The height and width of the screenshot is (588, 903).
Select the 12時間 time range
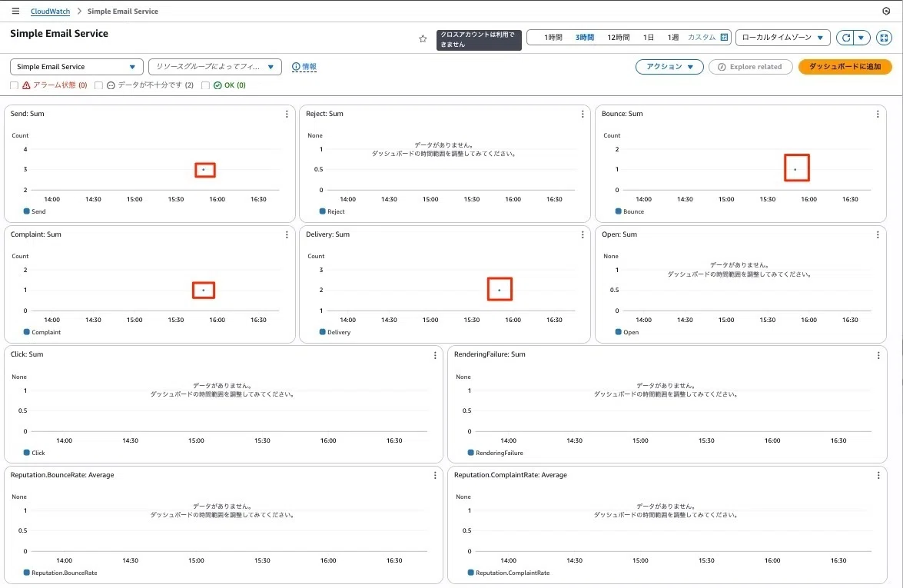(619, 38)
